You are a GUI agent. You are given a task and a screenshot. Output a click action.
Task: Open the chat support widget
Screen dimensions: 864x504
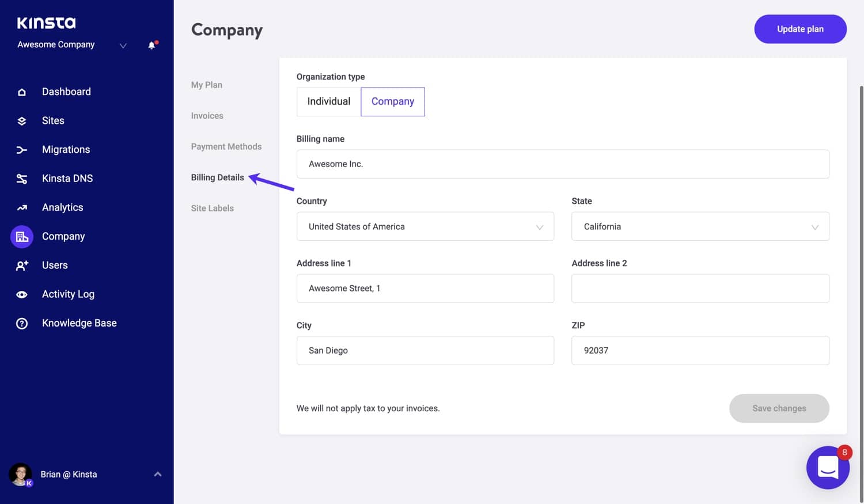(x=828, y=467)
